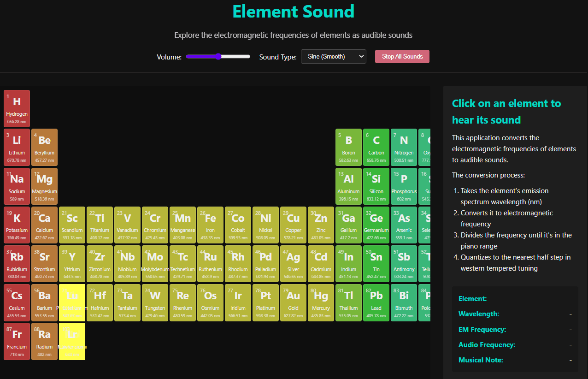Click the Manganese (Mn) tile
The width and height of the screenshot is (588, 379).
[182, 225]
